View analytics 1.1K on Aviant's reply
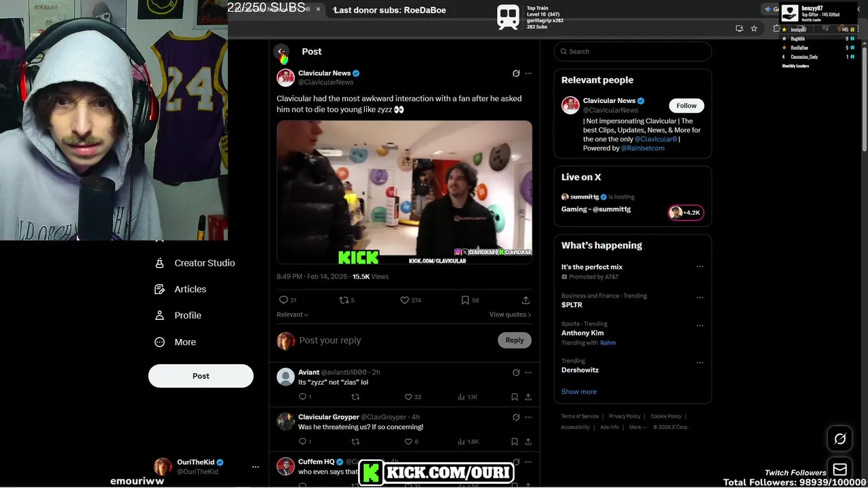This screenshot has height=488, width=868. (468, 397)
